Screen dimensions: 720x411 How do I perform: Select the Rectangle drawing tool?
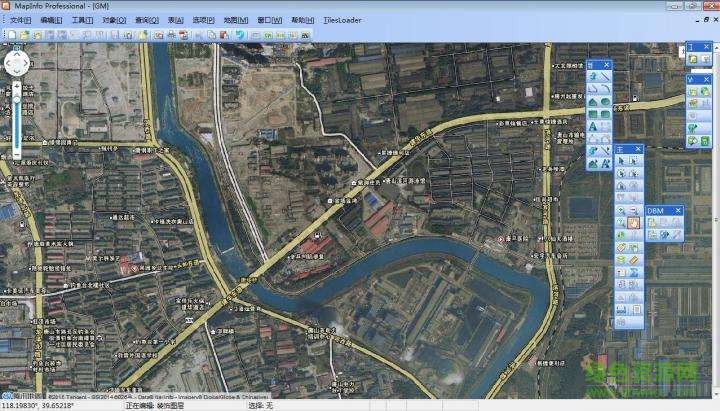coord(593,114)
